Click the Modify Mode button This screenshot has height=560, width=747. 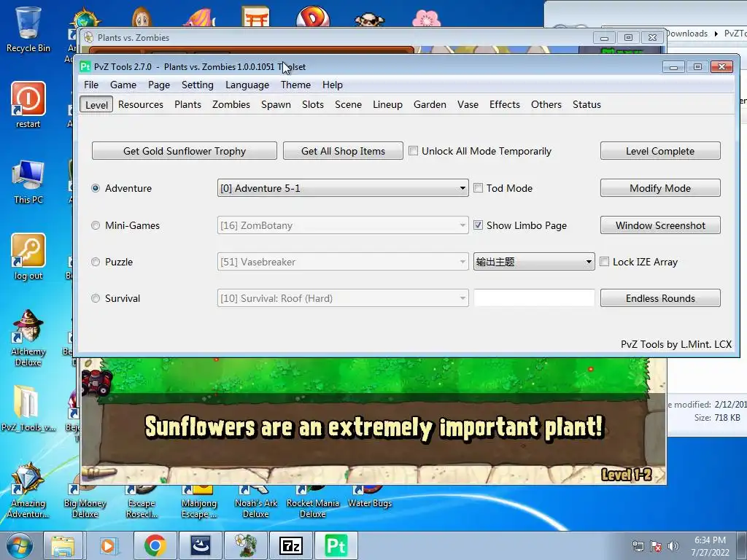click(x=660, y=188)
